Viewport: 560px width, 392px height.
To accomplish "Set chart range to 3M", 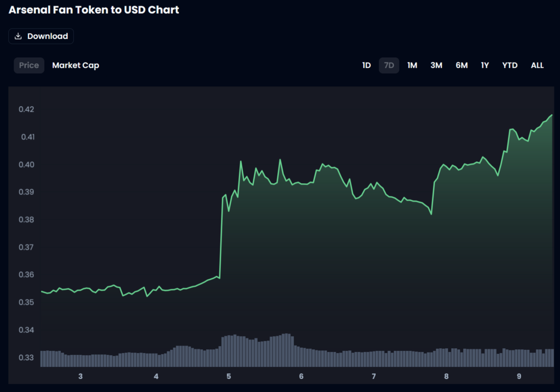I will pyautogui.click(x=436, y=65).
